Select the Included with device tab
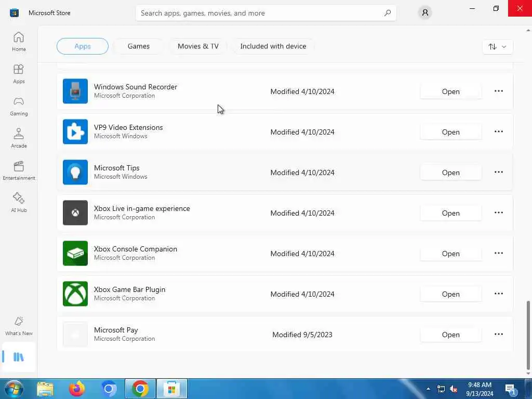Screen dimensions: 532x399 (273, 46)
